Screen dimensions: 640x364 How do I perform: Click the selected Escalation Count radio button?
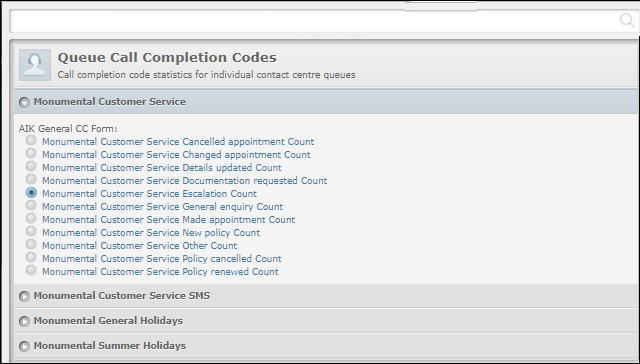pos(31,192)
